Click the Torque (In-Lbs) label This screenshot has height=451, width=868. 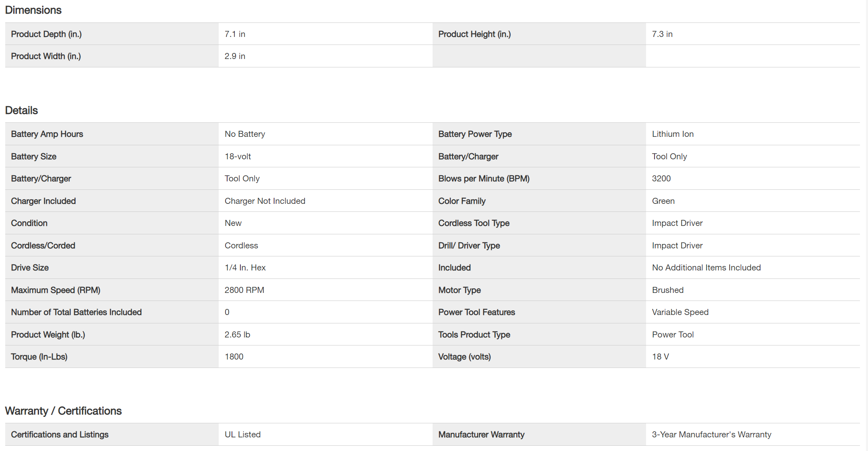point(39,357)
